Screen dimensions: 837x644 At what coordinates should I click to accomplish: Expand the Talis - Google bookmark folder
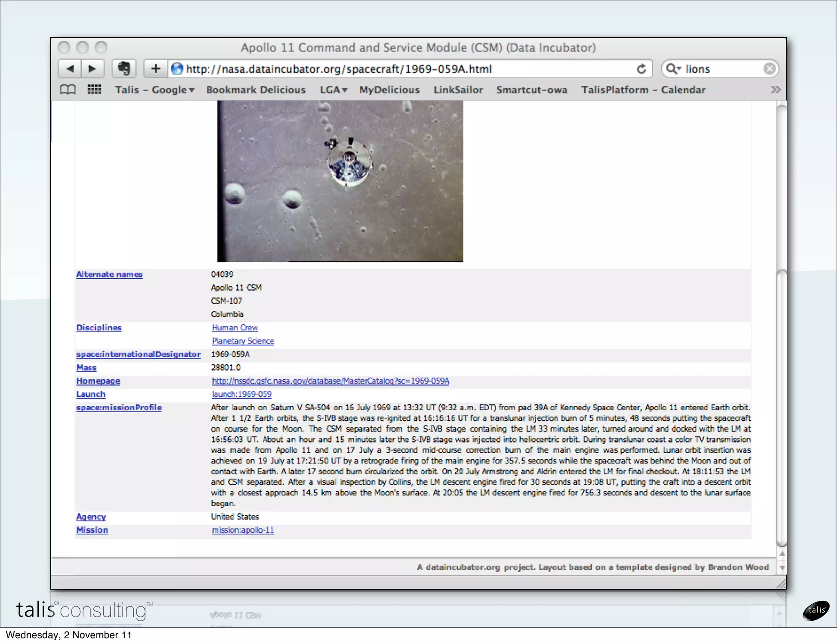point(154,90)
